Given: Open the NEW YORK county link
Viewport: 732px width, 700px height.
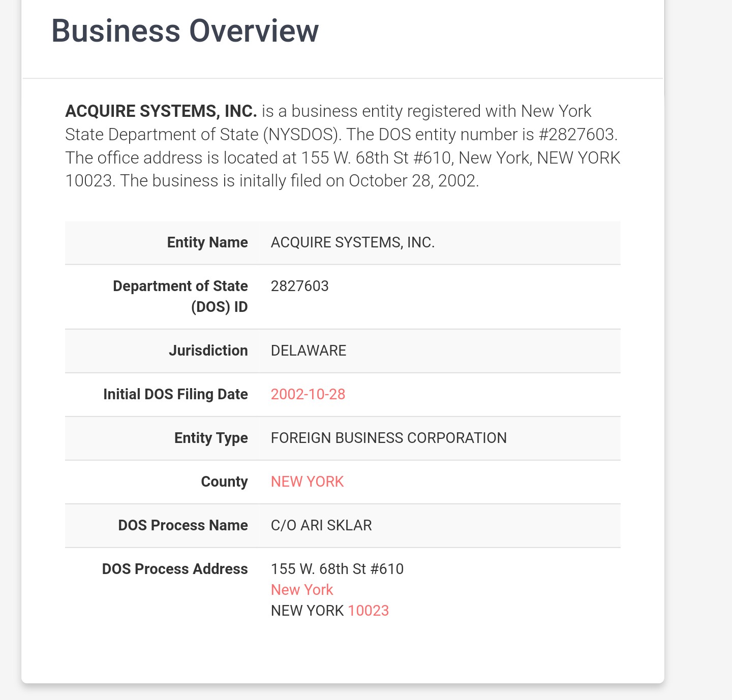Looking at the screenshot, I should tap(307, 482).
